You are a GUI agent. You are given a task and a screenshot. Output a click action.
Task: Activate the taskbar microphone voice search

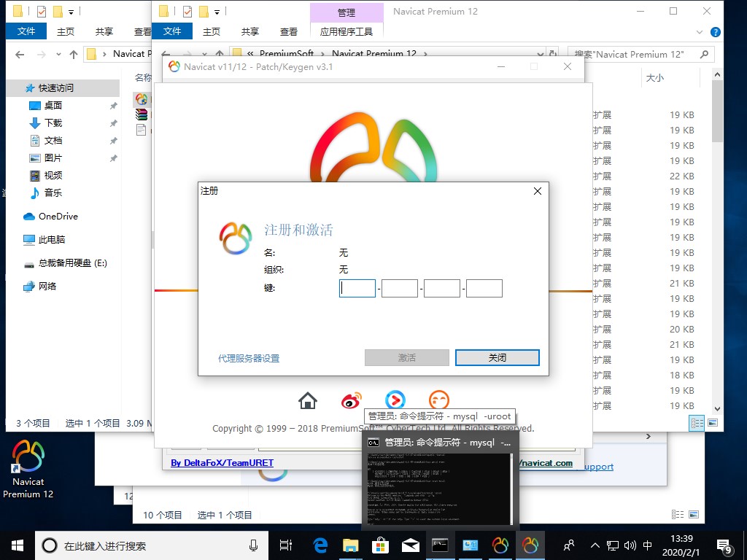253,545
